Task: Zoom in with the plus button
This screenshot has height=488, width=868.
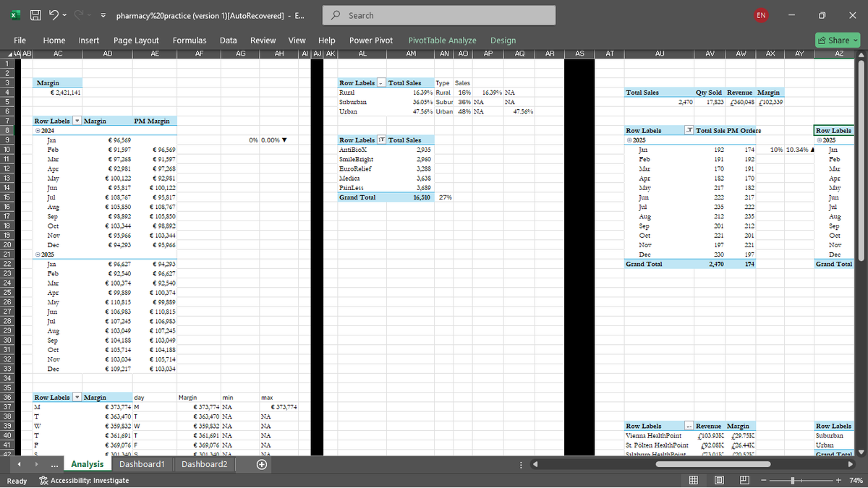Action: click(838, 480)
